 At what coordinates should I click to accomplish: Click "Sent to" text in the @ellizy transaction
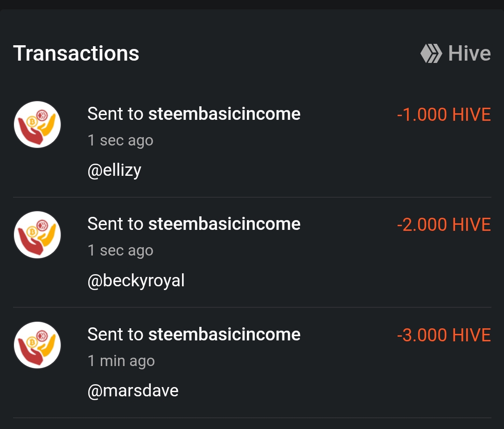[115, 114]
